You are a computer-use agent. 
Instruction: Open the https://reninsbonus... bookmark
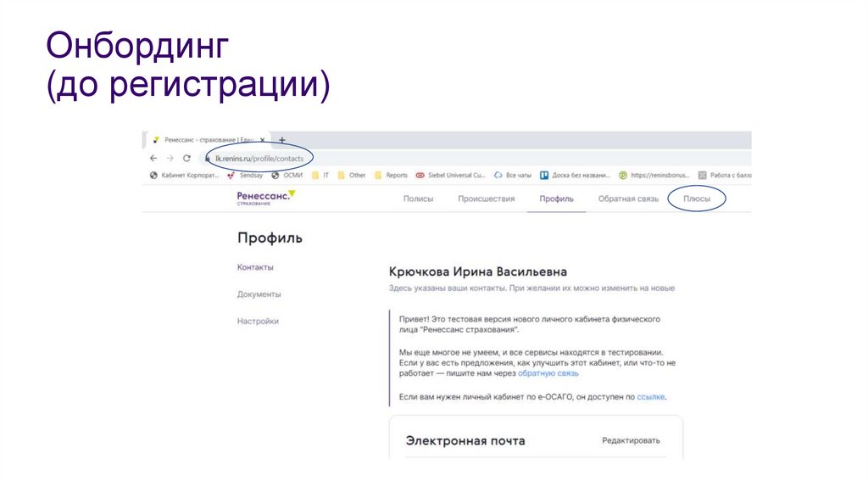[654, 175]
